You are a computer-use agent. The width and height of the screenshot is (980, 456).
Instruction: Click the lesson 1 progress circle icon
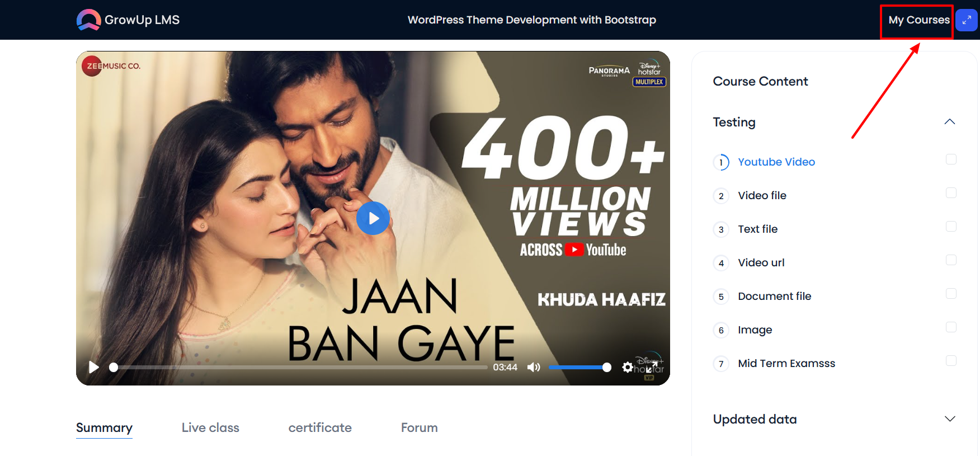721,162
